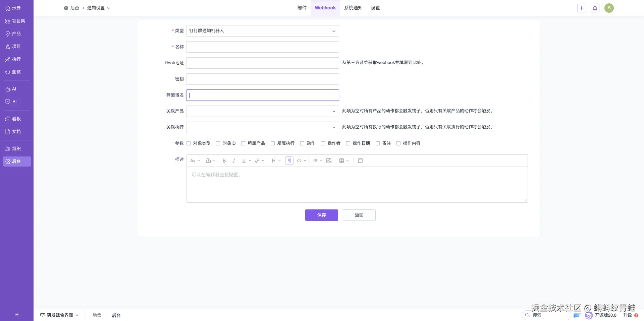The image size is (644, 321).
Task: Focus the Hook地址 input field
Action: (263, 63)
